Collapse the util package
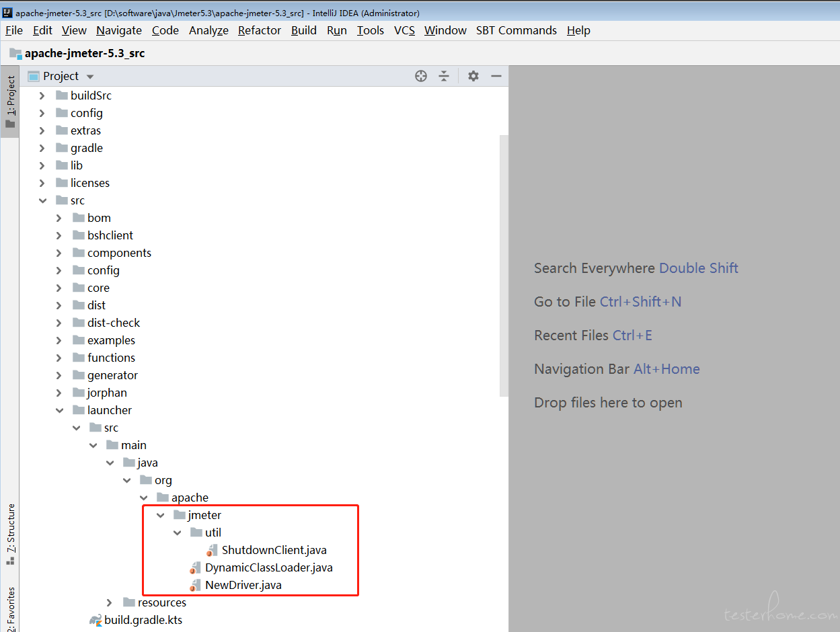This screenshot has width=840, height=632. [x=177, y=532]
